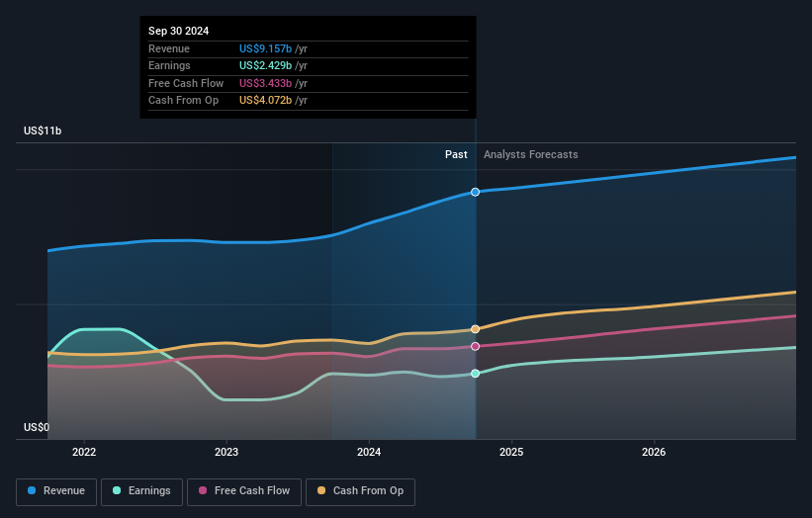This screenshot has width=812, height=518.
Task: Toggle Cash From Op legend button
Action: tap(360, 491)
